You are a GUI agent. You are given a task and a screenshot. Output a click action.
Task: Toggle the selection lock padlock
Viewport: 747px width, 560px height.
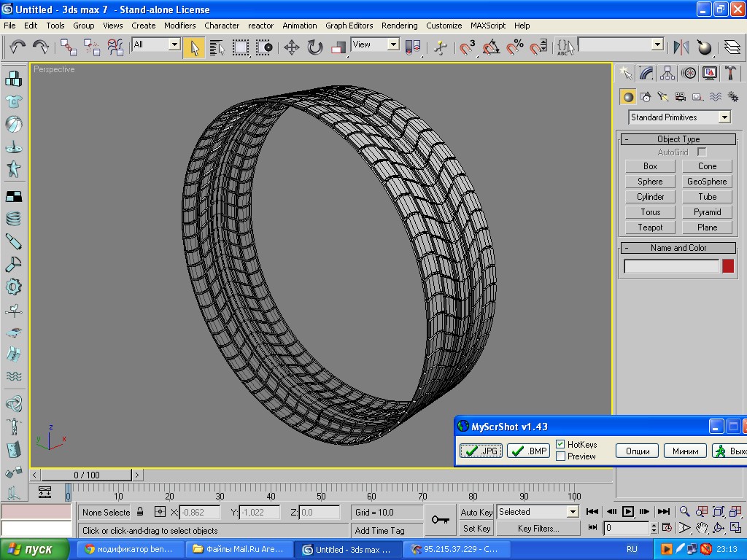[x=140, y=512]
